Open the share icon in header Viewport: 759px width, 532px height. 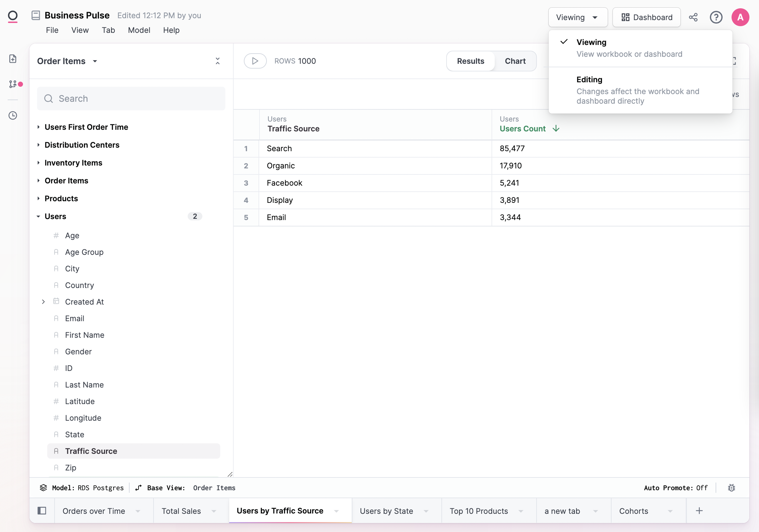(x=693, y=17)
